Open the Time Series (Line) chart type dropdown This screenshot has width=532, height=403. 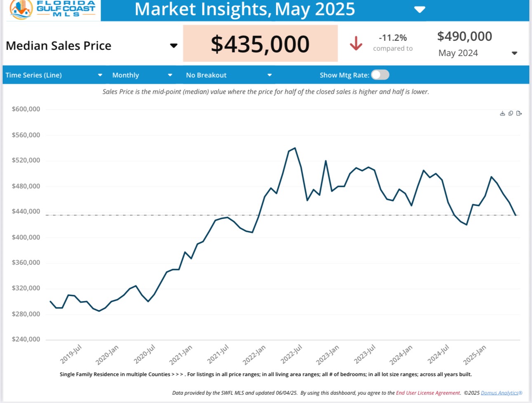tap(100, 75)
